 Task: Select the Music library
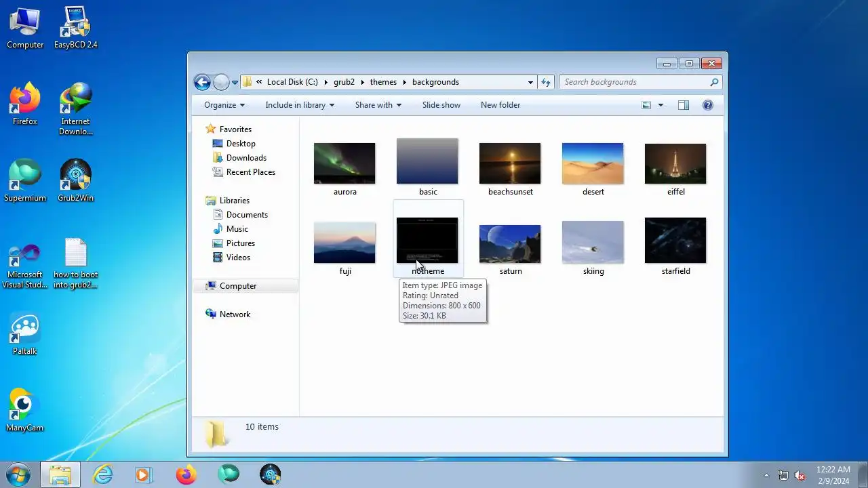[x=231, y=229]
